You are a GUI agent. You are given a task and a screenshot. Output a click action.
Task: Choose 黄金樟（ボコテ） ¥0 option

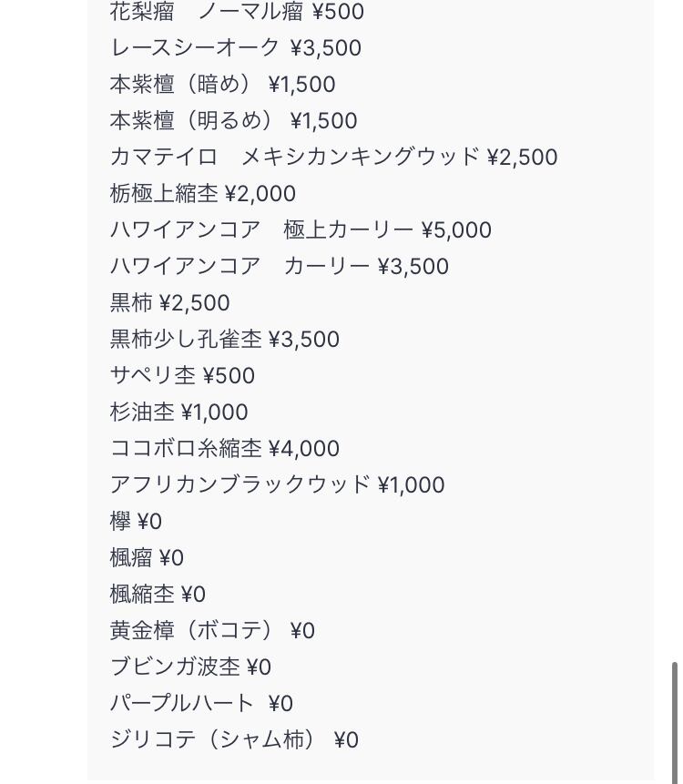pyautogui.click(x=212, y=630)
